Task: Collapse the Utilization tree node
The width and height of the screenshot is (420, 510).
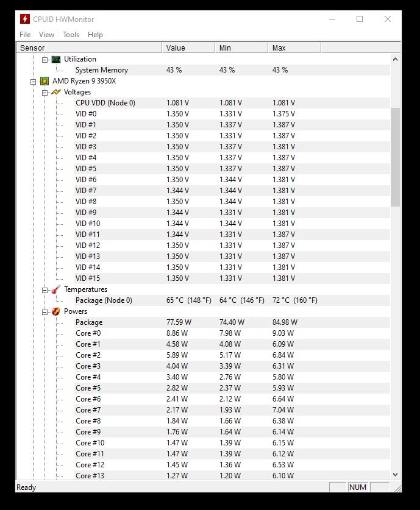Action: pos(45,60)
